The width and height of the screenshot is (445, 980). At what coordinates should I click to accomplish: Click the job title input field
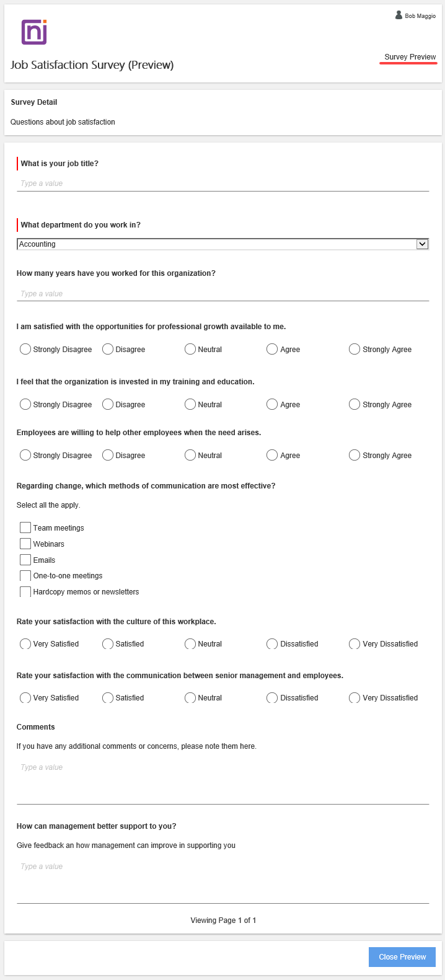pos(223,183)
